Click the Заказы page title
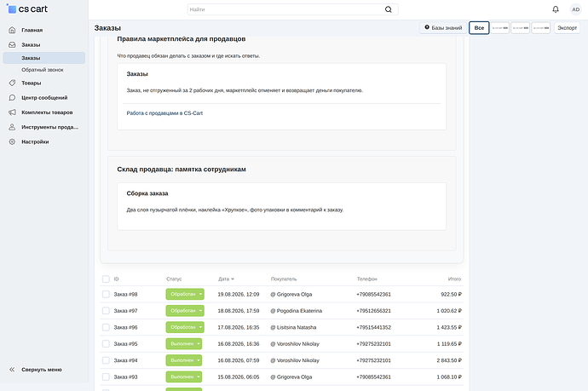The image size is (588, 391). 107,28
